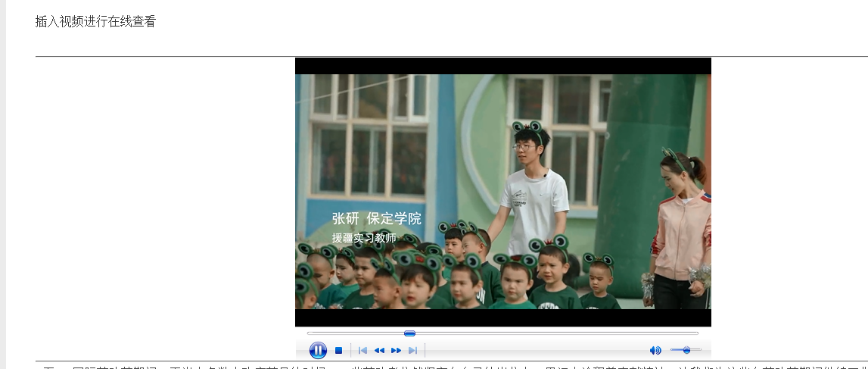Mute the player with the speaker icon

[655, 350]
